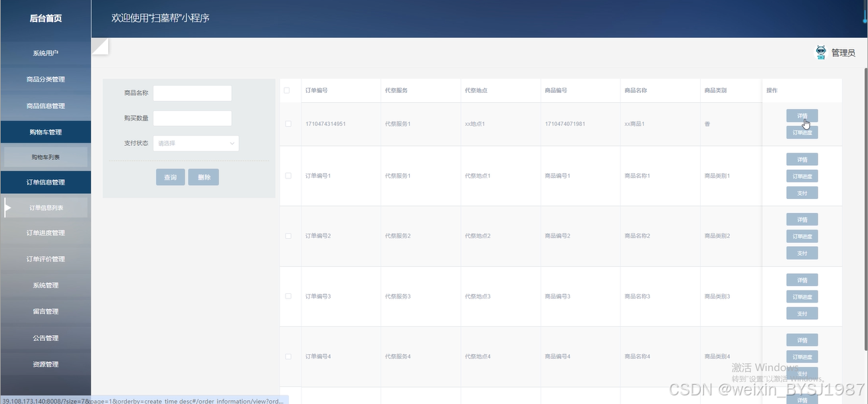Select the 订单信息列表 submenu item
The height and width of the screenshot is (404, 868).
(x=46, y=208)
